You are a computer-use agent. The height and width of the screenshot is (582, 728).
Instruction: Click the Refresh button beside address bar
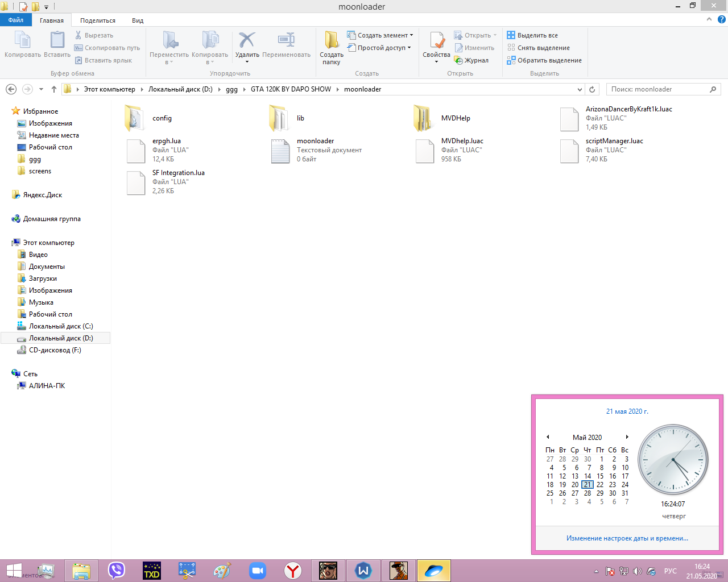click(x=592, y=89)
